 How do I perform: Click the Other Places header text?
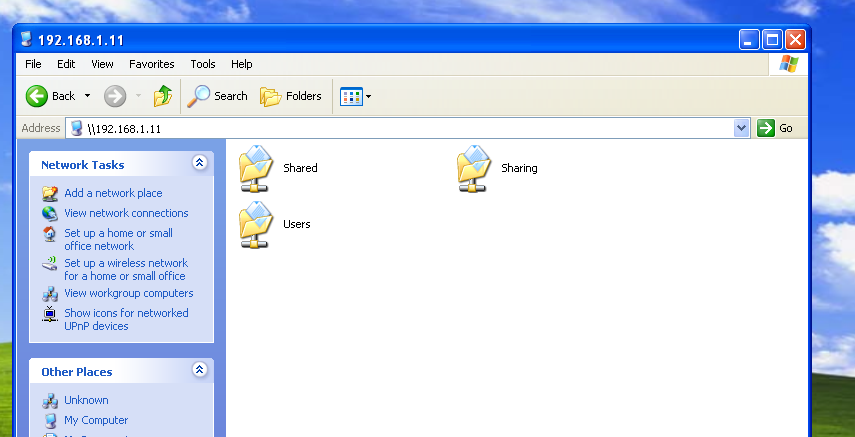(77, 372)
